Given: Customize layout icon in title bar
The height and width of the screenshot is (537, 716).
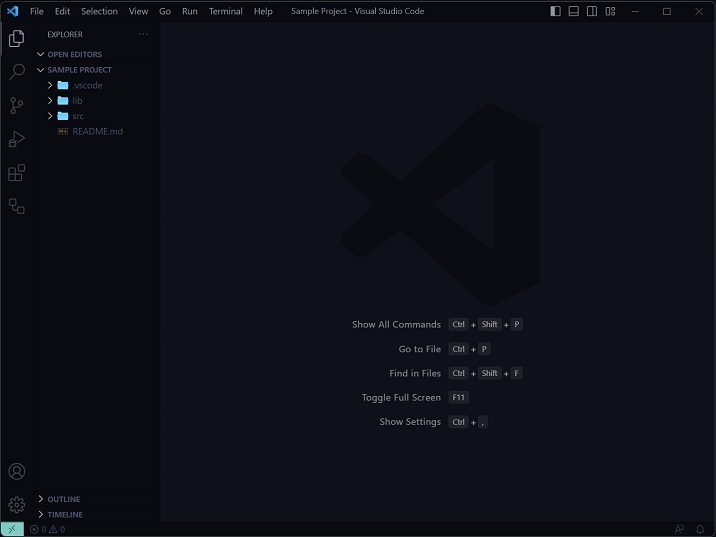Looking at the screenshot, I should [x=610, y=11].
